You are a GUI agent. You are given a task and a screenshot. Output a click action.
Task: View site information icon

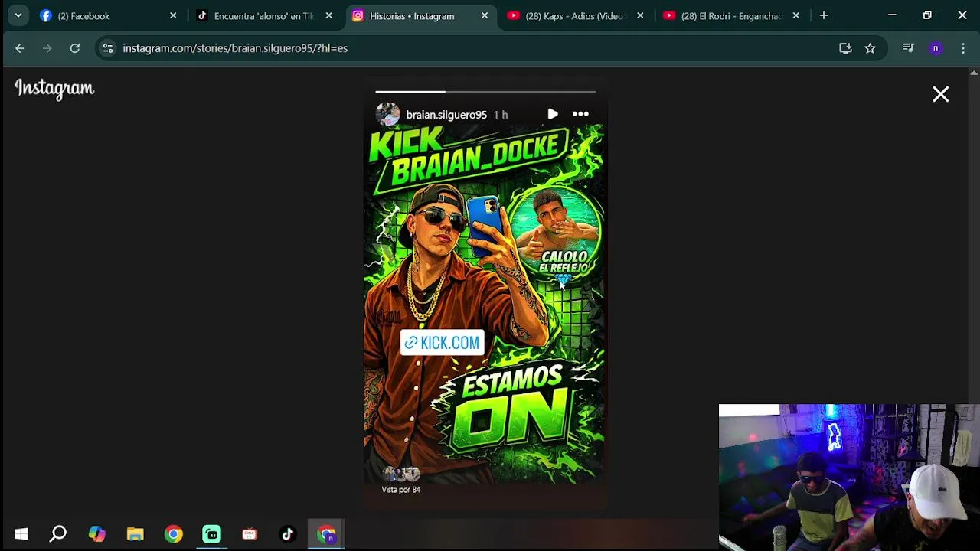108,48
